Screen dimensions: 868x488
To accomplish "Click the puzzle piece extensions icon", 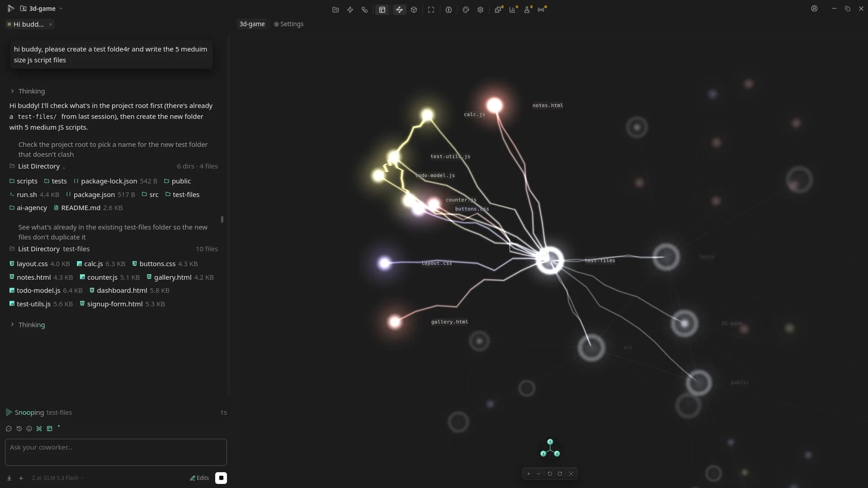I will [x=498, y=9].
